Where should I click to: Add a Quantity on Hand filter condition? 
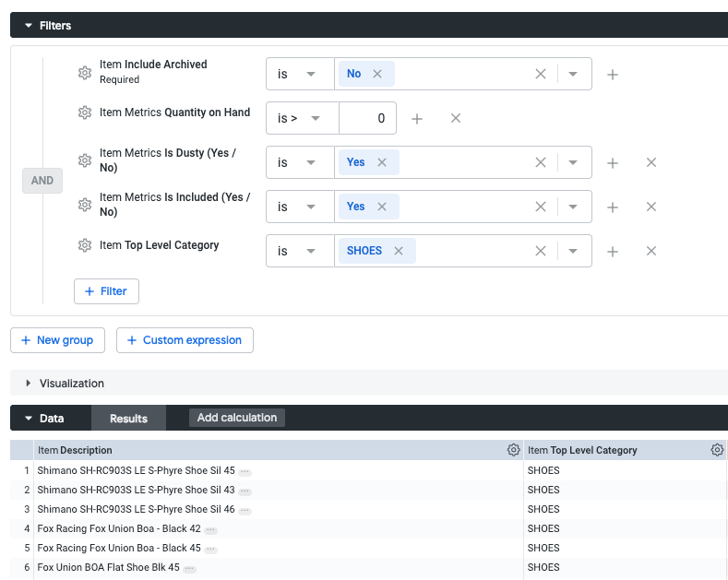417,119
